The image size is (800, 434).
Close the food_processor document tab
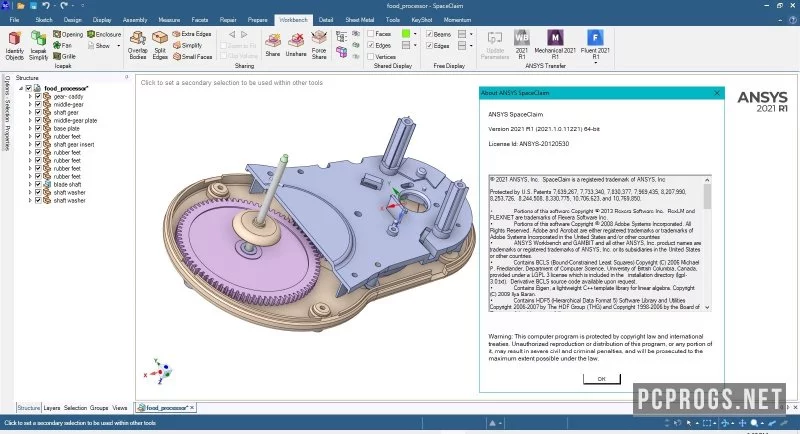click(192, 408)
